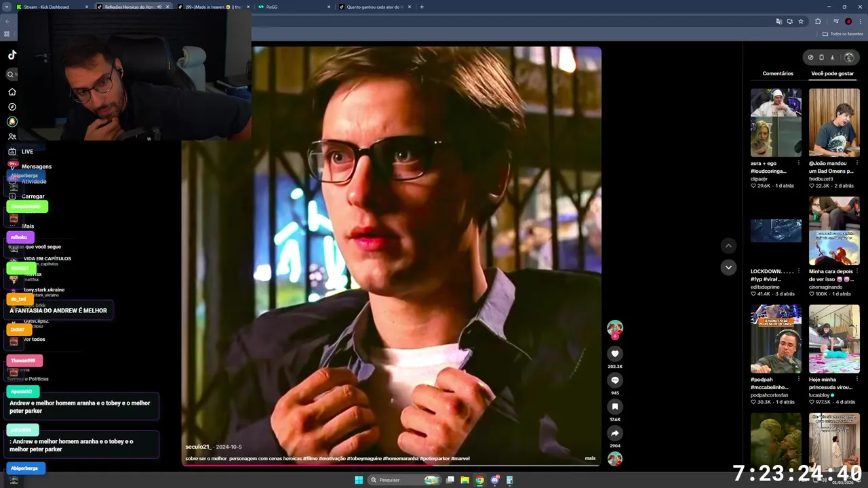
Task: Click the #marvel hashtag in the caption
Action: tap(460, 459)
